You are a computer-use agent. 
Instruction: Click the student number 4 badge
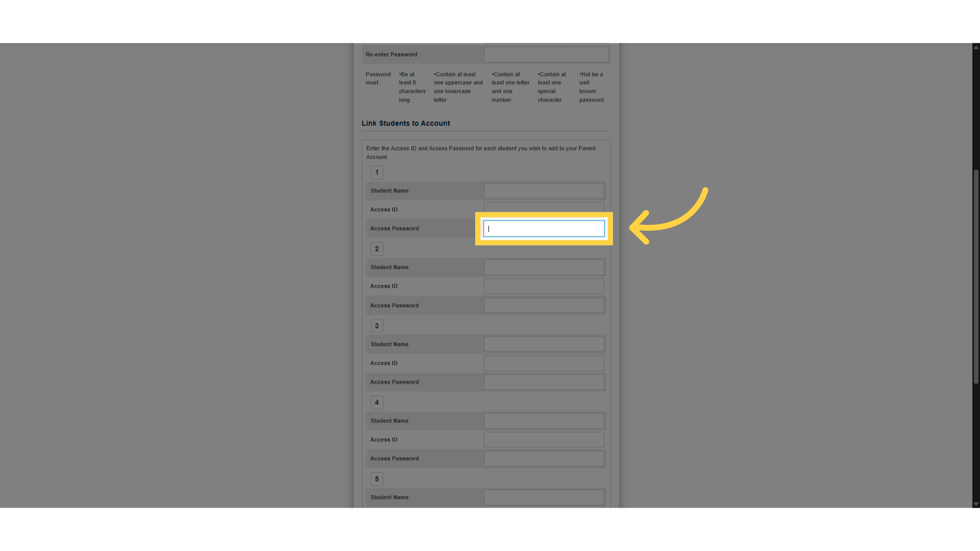377,403
